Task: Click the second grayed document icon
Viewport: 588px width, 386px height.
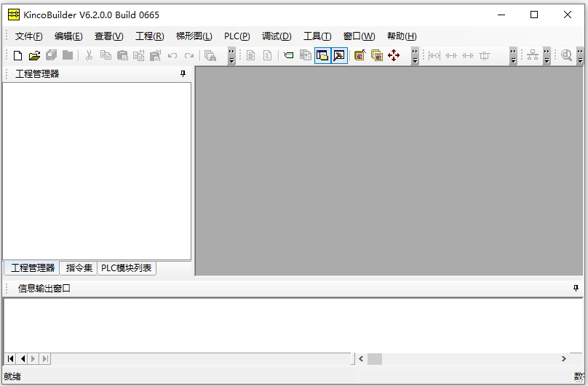Action: 267,55
